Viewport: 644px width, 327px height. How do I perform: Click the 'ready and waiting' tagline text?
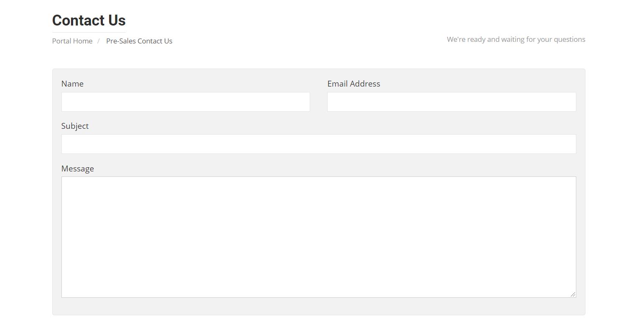click(x=516, y=39)
